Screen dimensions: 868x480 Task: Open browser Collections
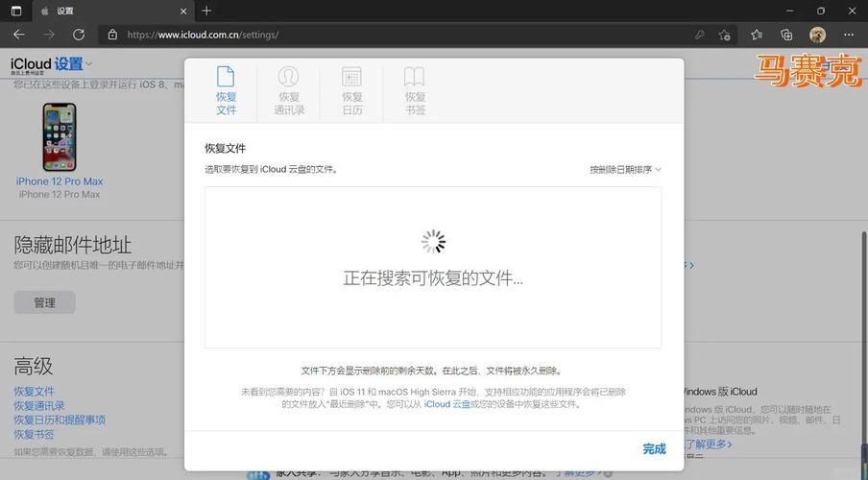tap(786, 35)
